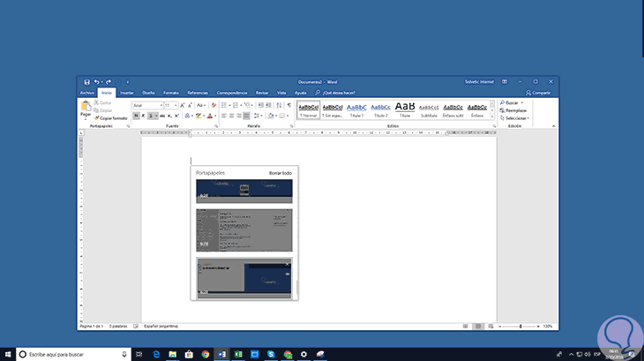Open the Arial font name dropdown

(x=161, y=106)
